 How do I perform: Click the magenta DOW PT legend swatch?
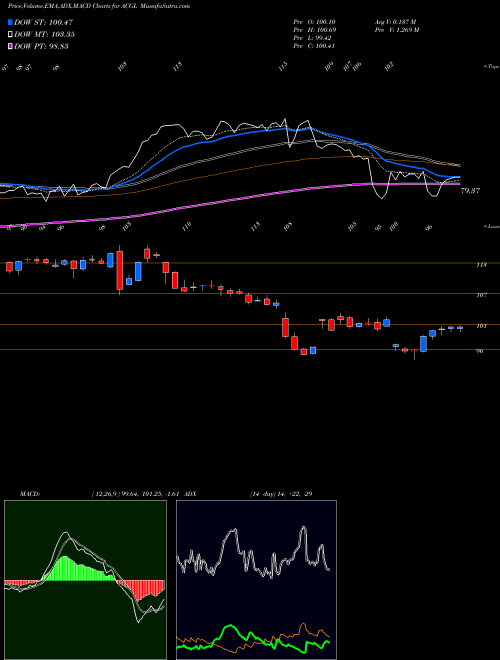click(10, 46)
